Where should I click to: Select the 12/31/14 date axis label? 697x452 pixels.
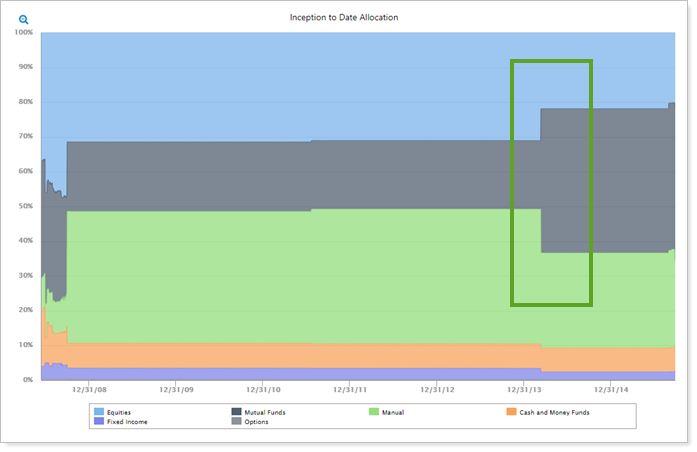coord(612,390)
